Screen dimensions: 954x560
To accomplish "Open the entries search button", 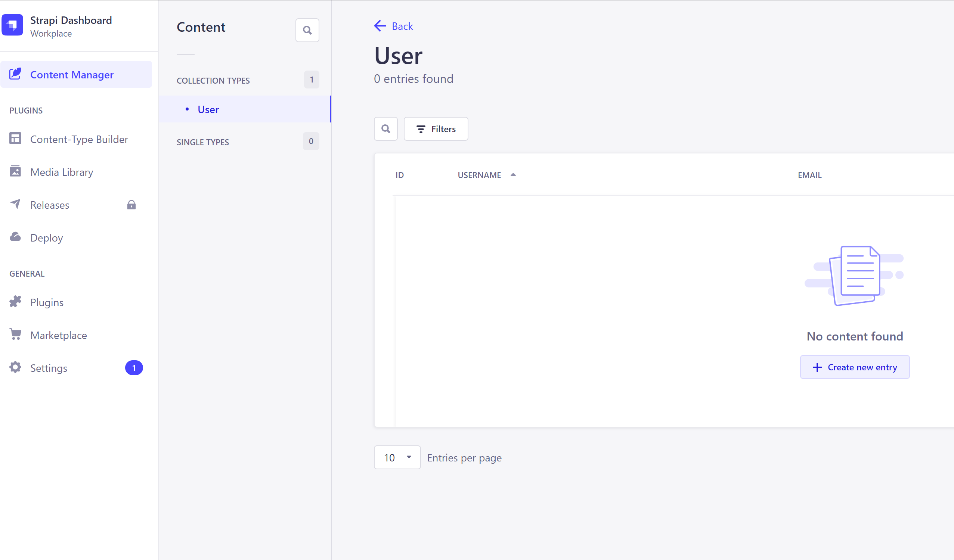I will (x=386, y=129).
